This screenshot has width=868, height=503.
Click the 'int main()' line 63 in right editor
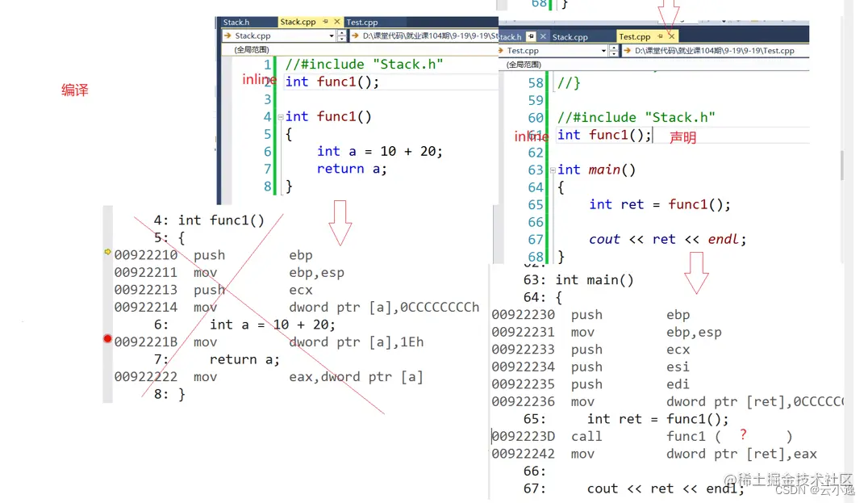(596, 170)
